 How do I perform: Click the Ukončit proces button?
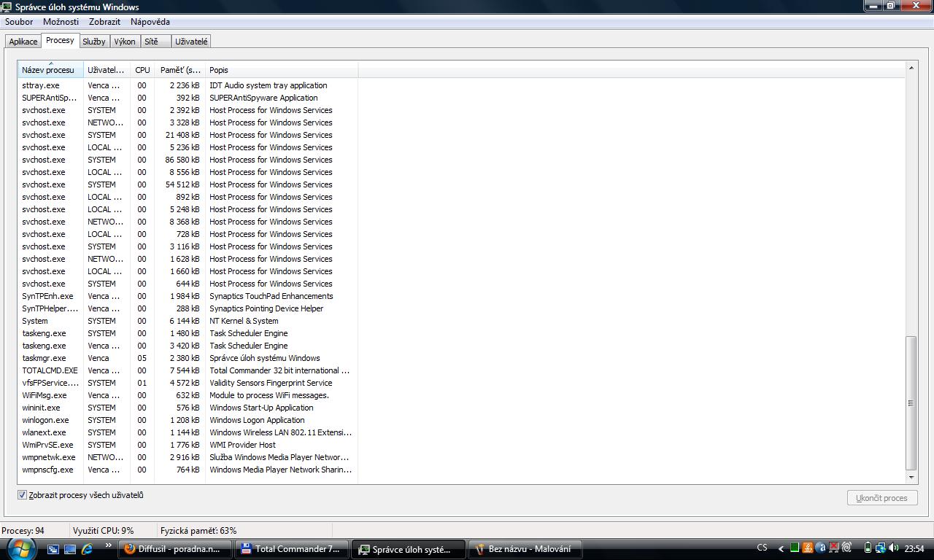pos(881,498)
